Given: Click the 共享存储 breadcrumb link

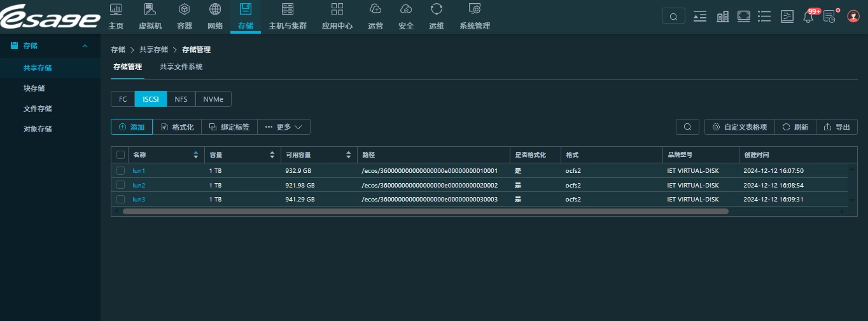Looking at the screenshot, I should point(153,50).
